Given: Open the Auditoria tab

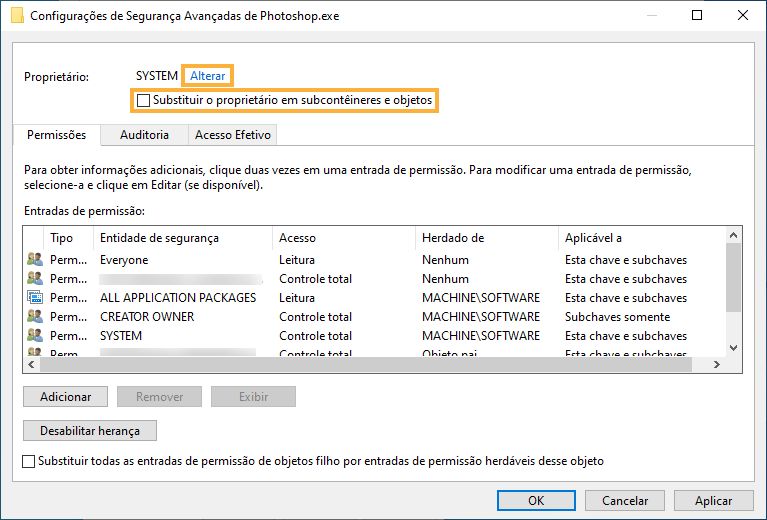Looking at the screenshot, I should coord(144,135).
